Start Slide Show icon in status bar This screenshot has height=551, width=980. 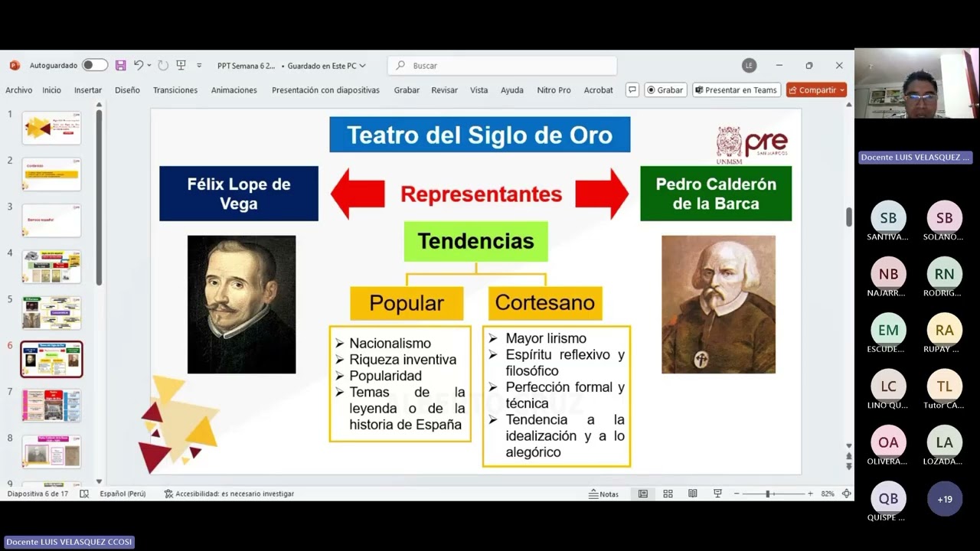[717, 494]
